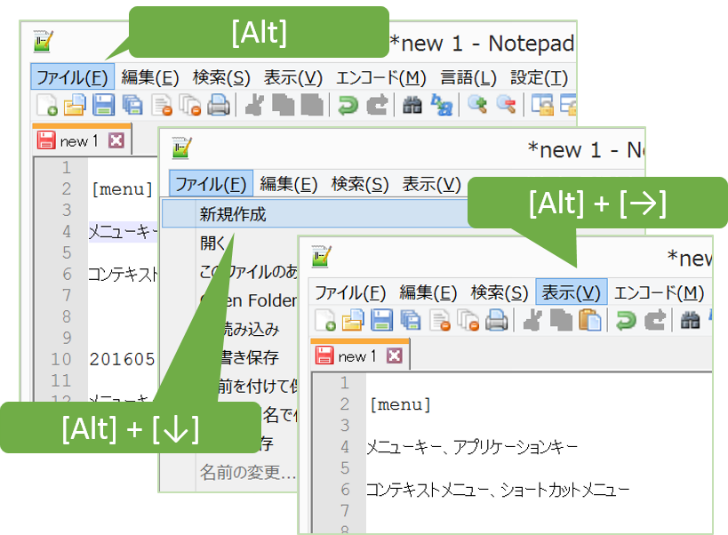Image resolution: width=728 pixels, height=535 pixels.
Task: Open the 検索(S) menu in the front window
Action: 500,293
